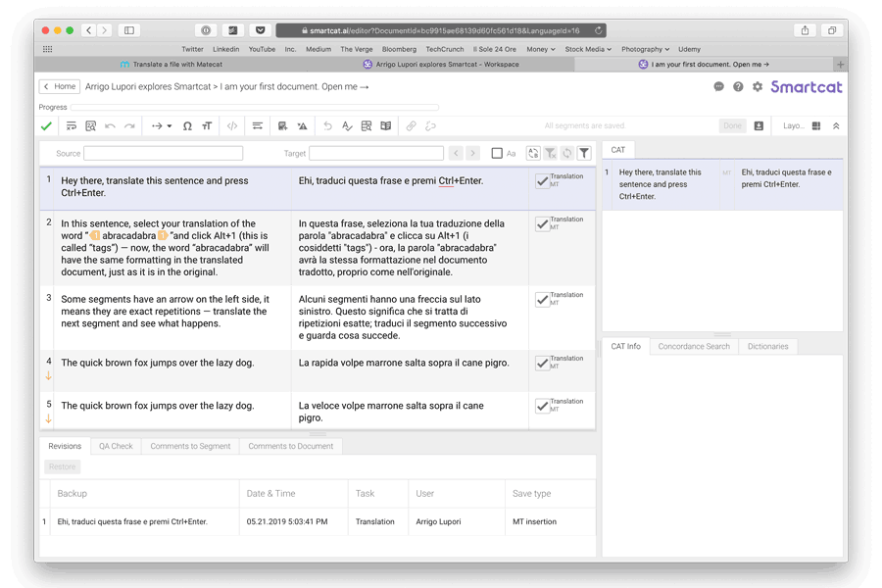This screenshot has width=882, height=588.
Task: Go to previous search match arrow
Action: pos(456,153)
